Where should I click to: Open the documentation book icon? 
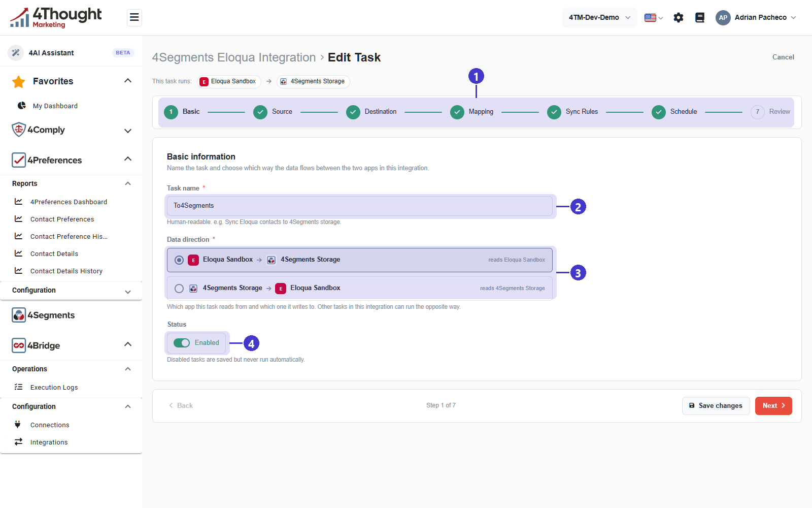click(x=700, y=18)
